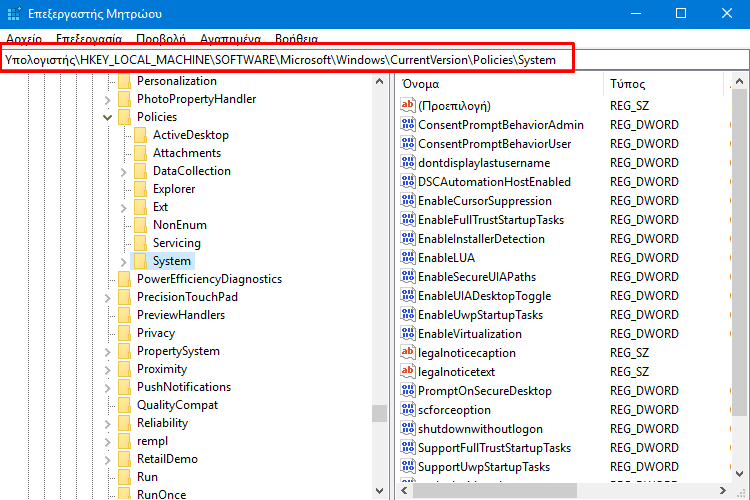
Task: Click the folder icon of the System key
Action: (x=140, y=261)
